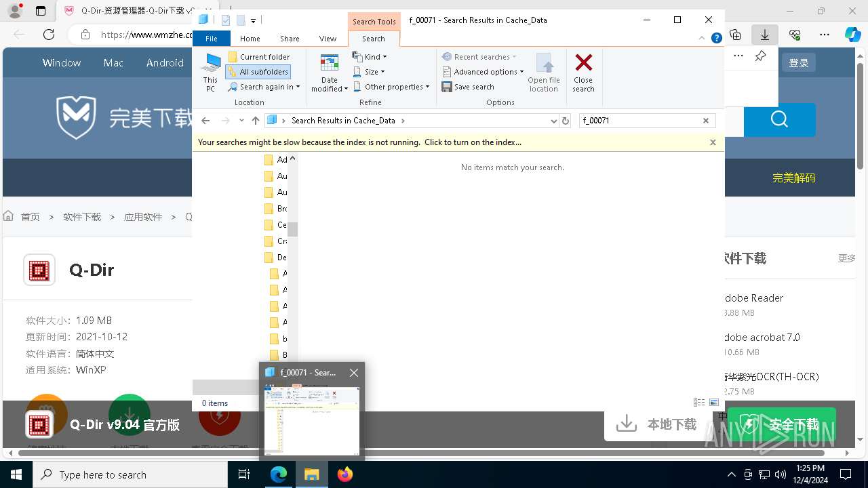
Task: Toggle All subfolders search scope
Action: pos(258,72)
